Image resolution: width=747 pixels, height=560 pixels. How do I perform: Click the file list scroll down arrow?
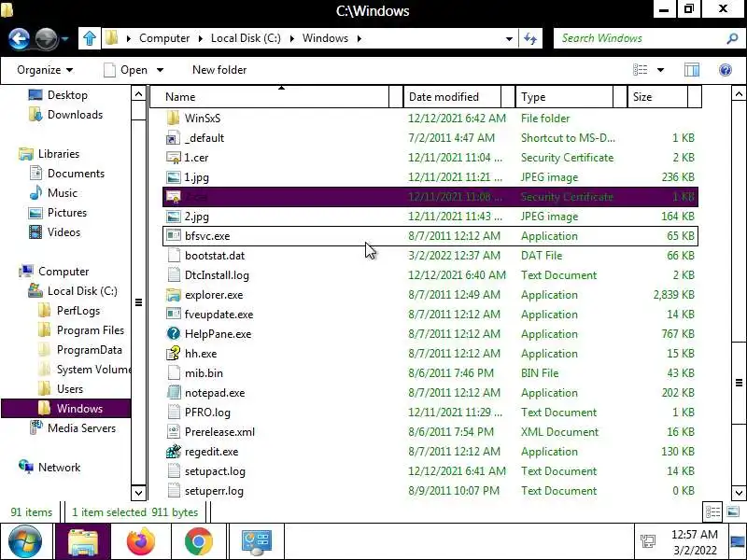tap(739, 493)
